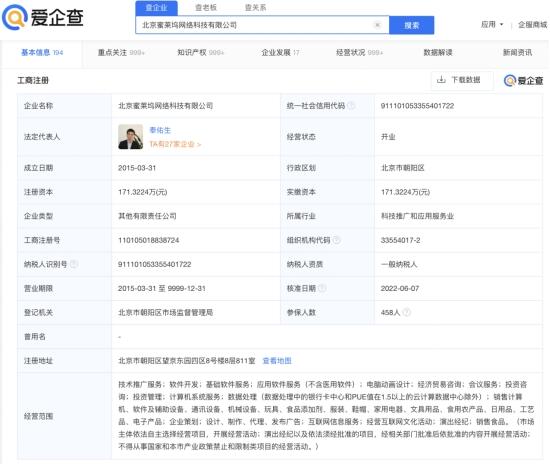This screenshot has height=464, width=550.
Task: Click the help icon next to 组织机构代码
Action: [336, 240]
